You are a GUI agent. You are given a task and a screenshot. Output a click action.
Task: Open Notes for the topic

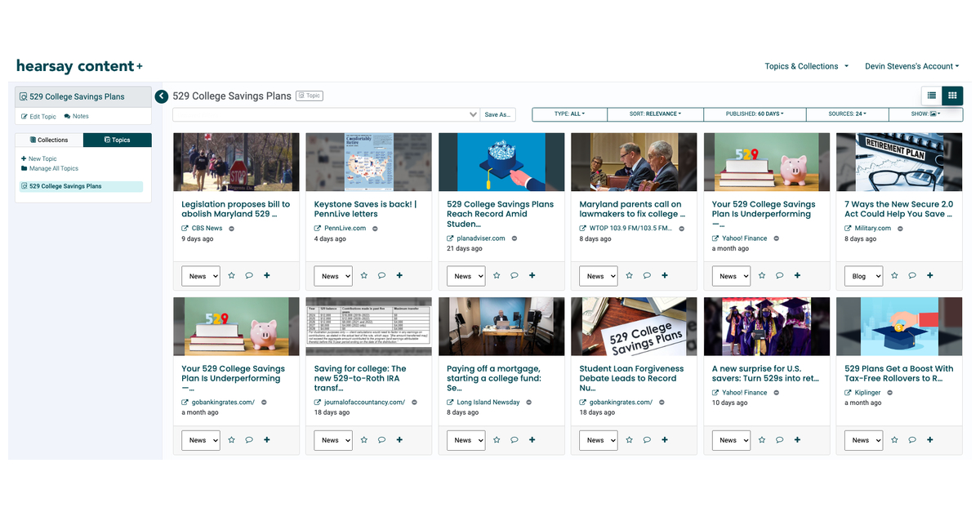click(76, 116)
